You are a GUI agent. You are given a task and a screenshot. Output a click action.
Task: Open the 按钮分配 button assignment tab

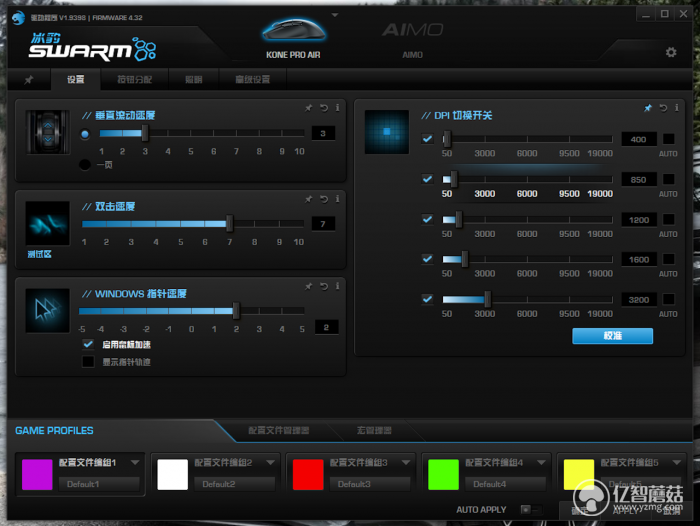tap(134, 79)
